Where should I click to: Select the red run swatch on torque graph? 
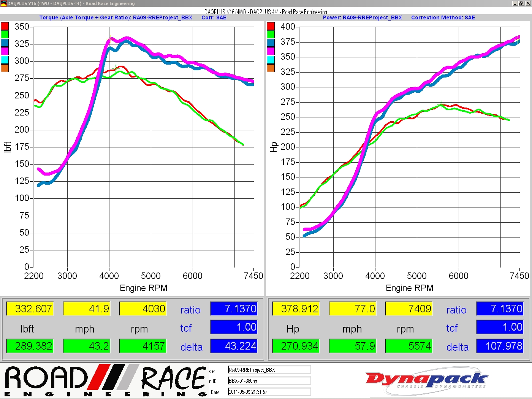[x=5, y=26]
